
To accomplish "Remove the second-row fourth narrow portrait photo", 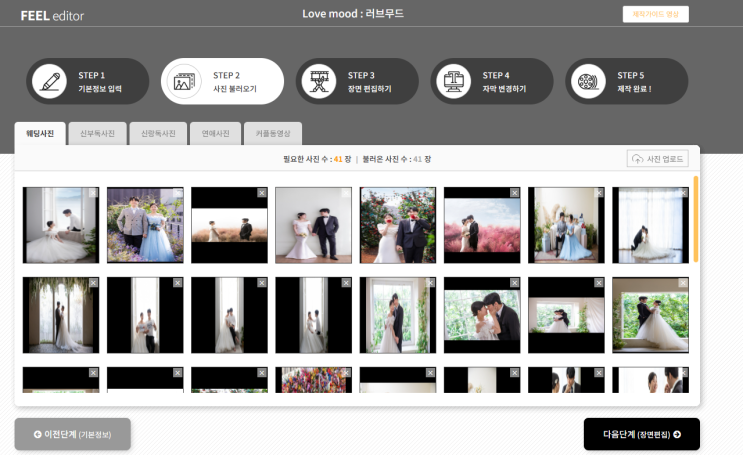I will pyautogui.click(x=346, y=282).
